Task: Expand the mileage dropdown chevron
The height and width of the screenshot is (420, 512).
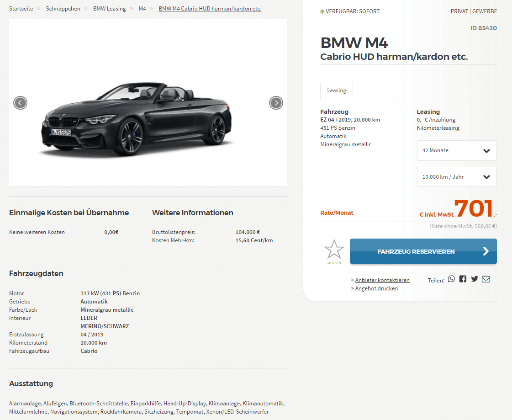Action: [x=486, y=177]
